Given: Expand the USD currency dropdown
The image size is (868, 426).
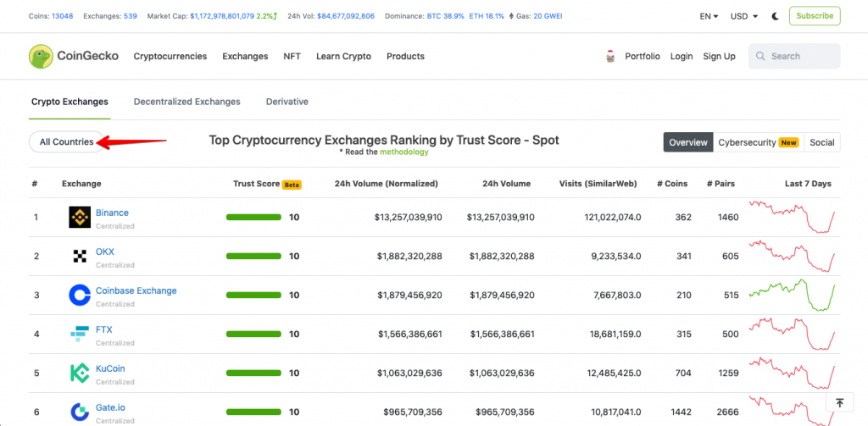Looking at the screenshot, I should [x=744, y=16].
